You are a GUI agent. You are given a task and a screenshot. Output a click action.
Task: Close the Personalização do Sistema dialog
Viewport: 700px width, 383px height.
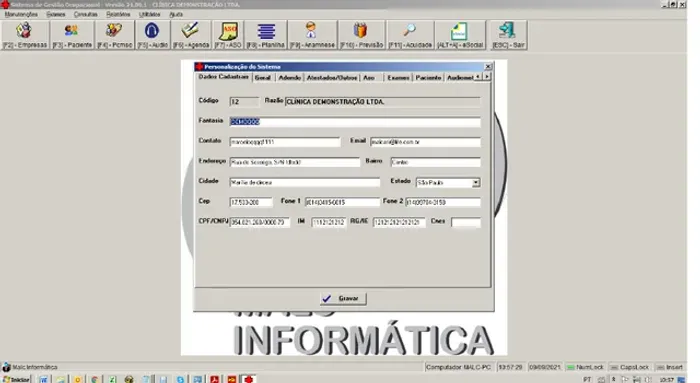(x=488, y=67)
